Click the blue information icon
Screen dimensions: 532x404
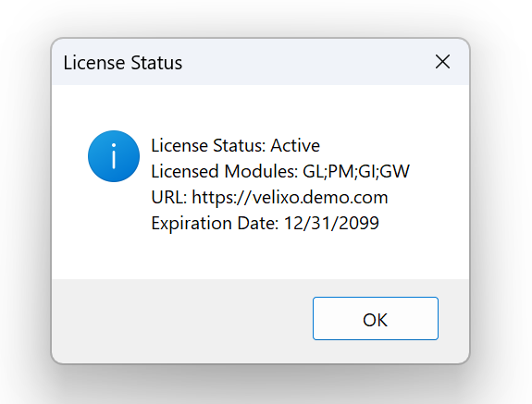[x=114, y=156]
